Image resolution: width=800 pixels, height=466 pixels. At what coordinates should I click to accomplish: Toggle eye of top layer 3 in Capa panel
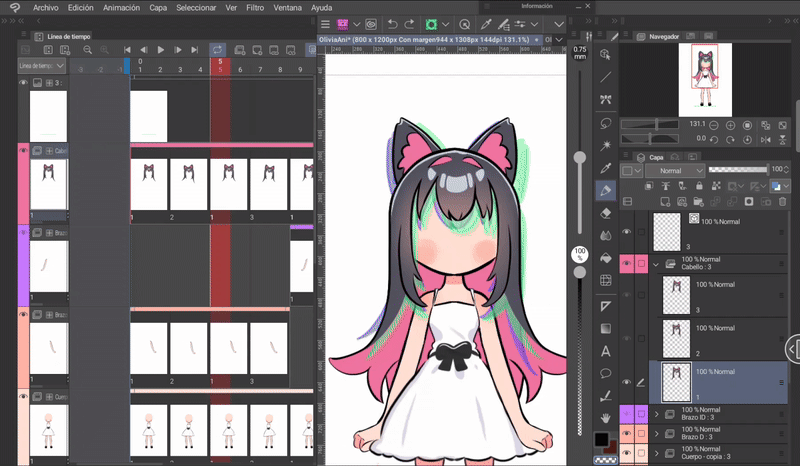click(x=627, y=232)
